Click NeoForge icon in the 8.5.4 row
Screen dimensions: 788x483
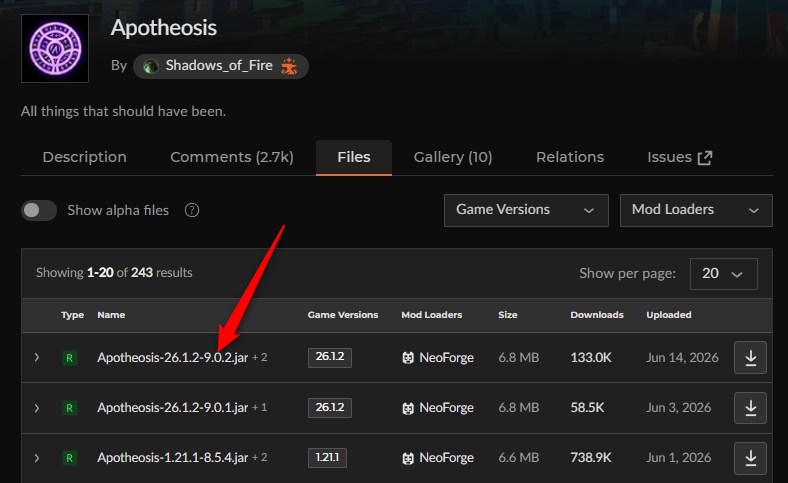click(x=408, y=458)
